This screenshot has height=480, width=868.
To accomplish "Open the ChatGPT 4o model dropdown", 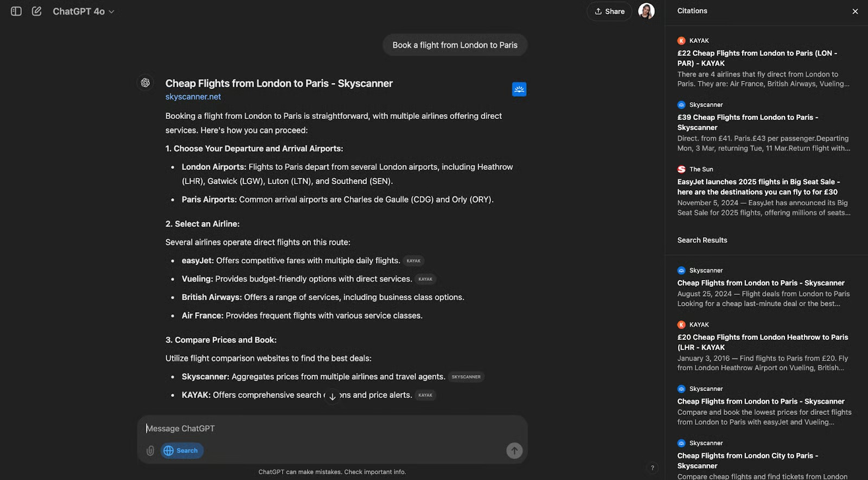I will pos(84,11).
